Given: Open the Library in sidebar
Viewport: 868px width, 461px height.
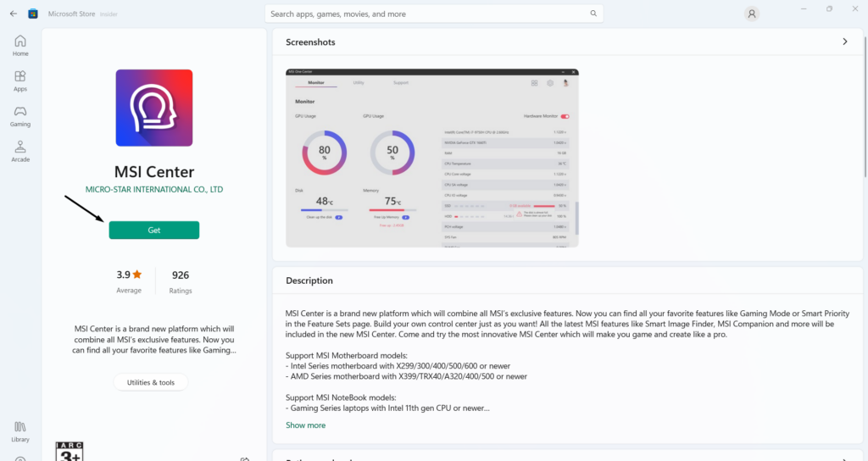Looking at the screenshot, I should click(20, 430).
